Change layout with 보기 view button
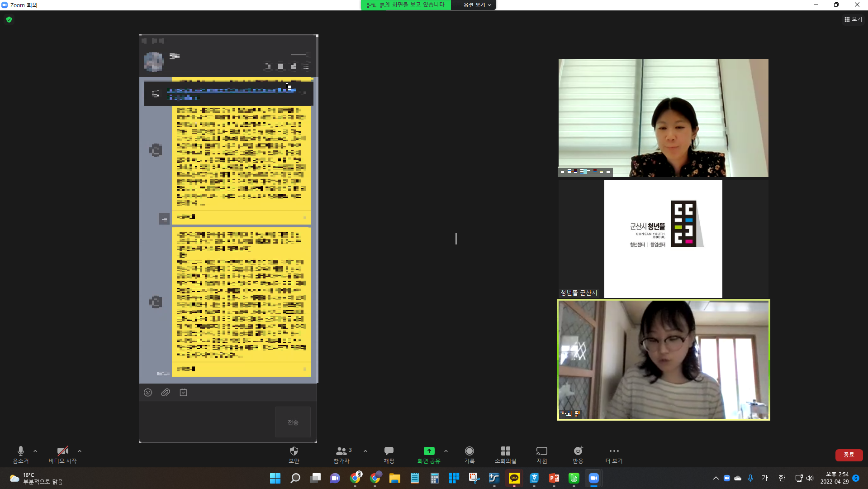The width and height of the screenshot is (868, 489). tap(853, 19)
